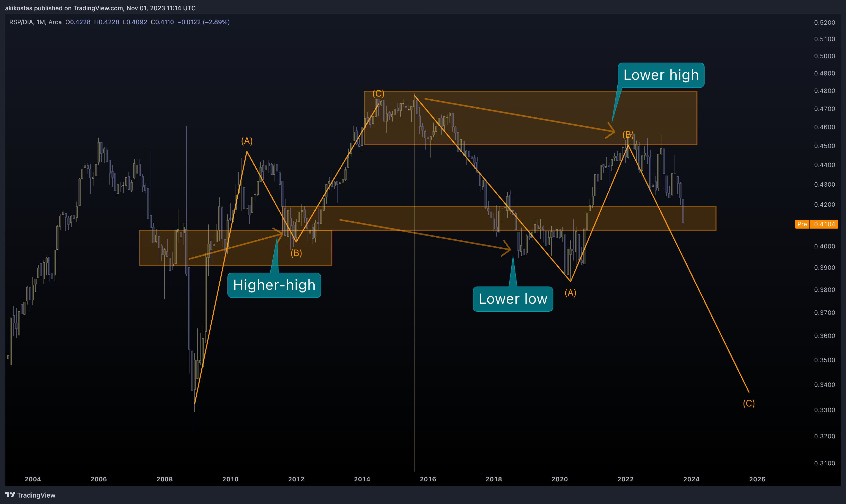Click the (A) label above the 2010 peak

[247, 141]
